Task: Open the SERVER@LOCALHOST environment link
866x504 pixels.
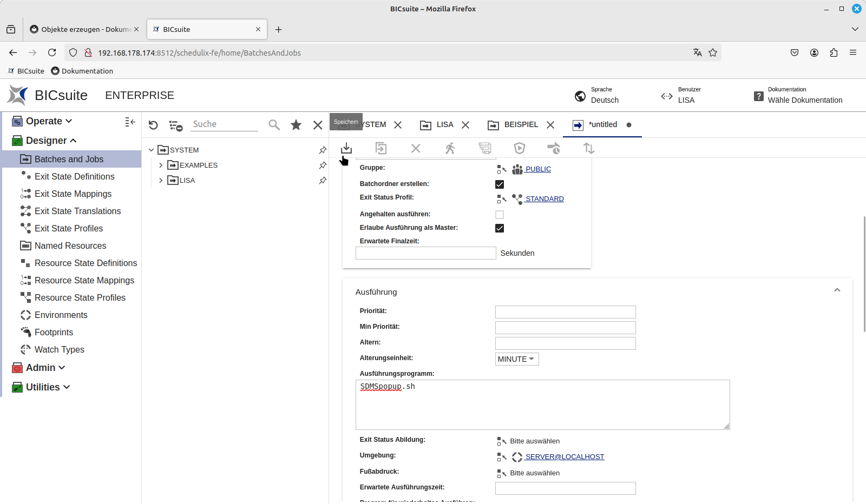Action: [x=564, y=457]
